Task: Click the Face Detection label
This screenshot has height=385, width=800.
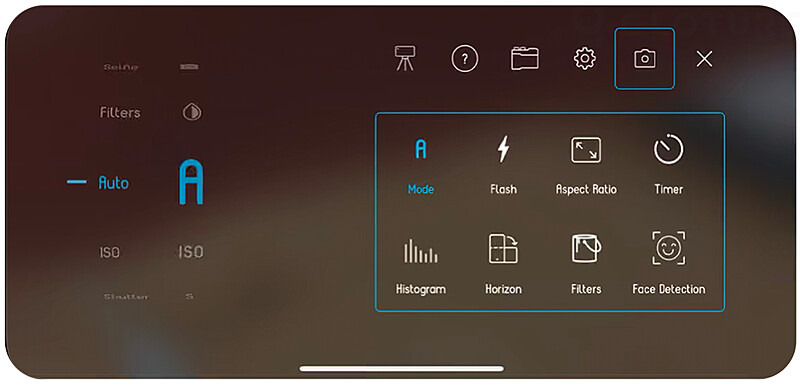Action: 669,289
